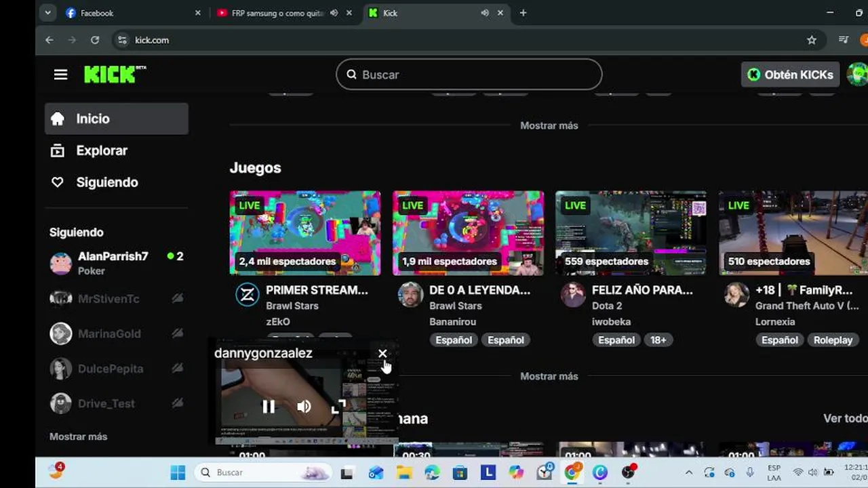Bookmark this page with the star

click(x=812, y=40)
